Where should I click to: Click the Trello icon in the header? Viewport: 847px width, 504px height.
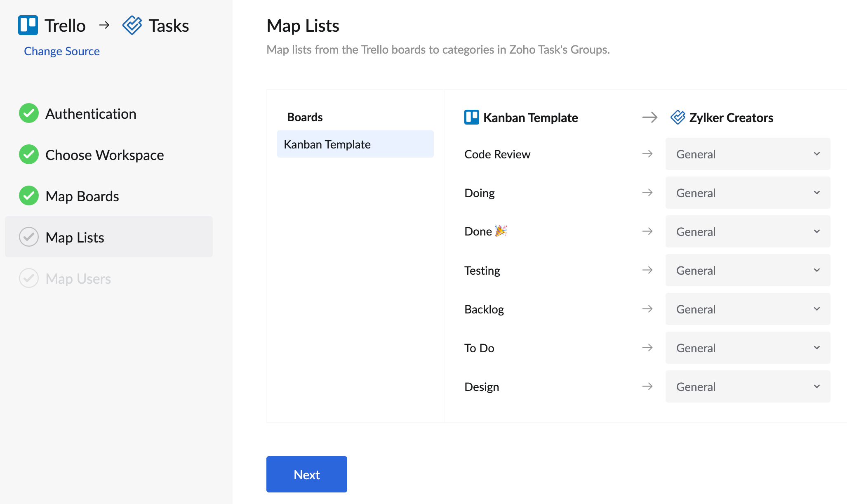(x=27, y=25)
